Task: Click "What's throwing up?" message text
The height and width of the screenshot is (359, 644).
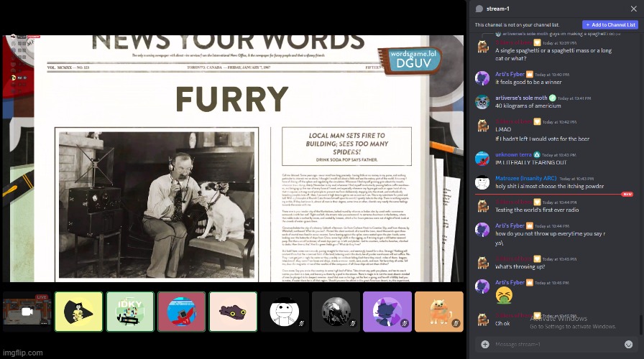Action: (520, 266)
